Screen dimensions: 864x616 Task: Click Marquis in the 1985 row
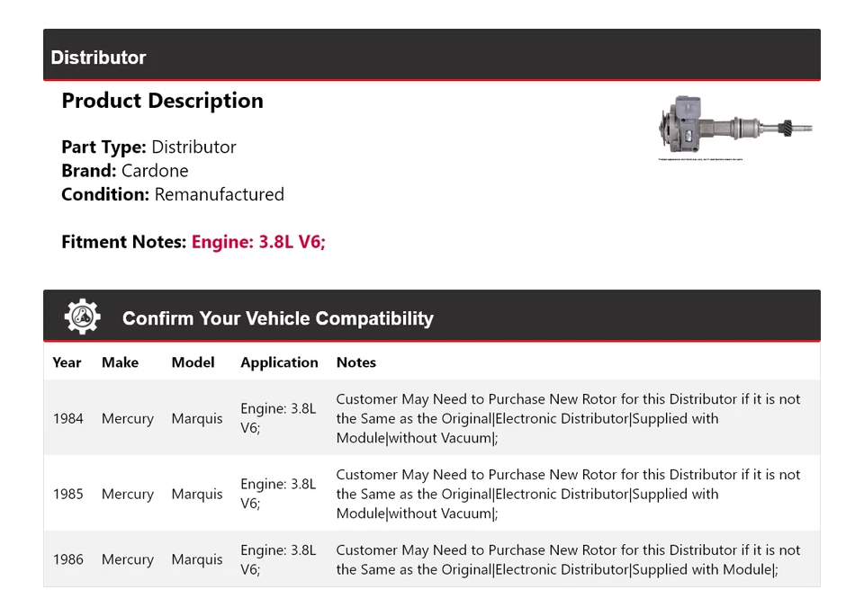click(x=196, y=494)
